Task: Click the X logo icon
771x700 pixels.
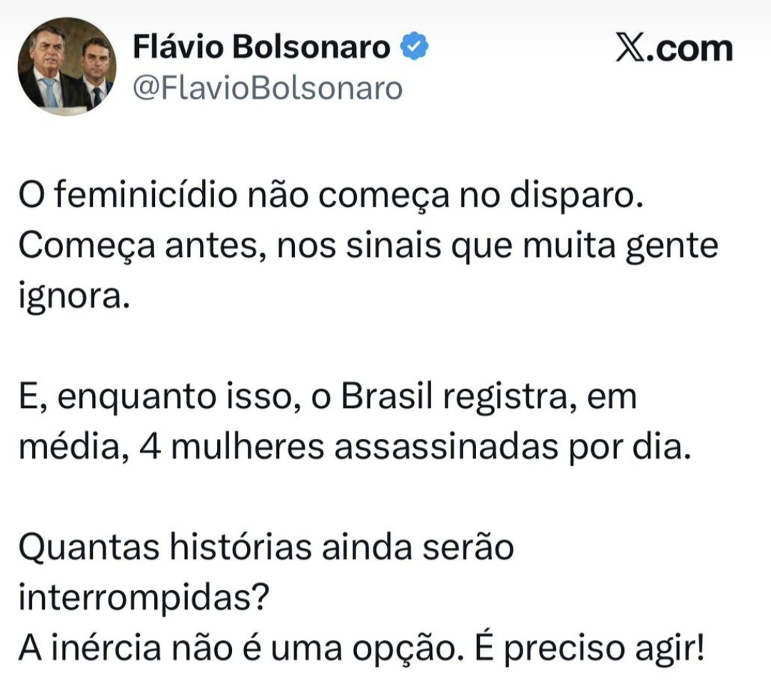Action: click(x=630, y=49)
